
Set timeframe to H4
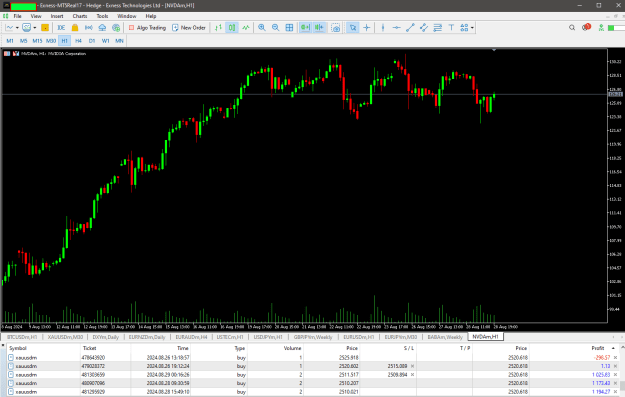pyautogui.click(x=78, y=41)
